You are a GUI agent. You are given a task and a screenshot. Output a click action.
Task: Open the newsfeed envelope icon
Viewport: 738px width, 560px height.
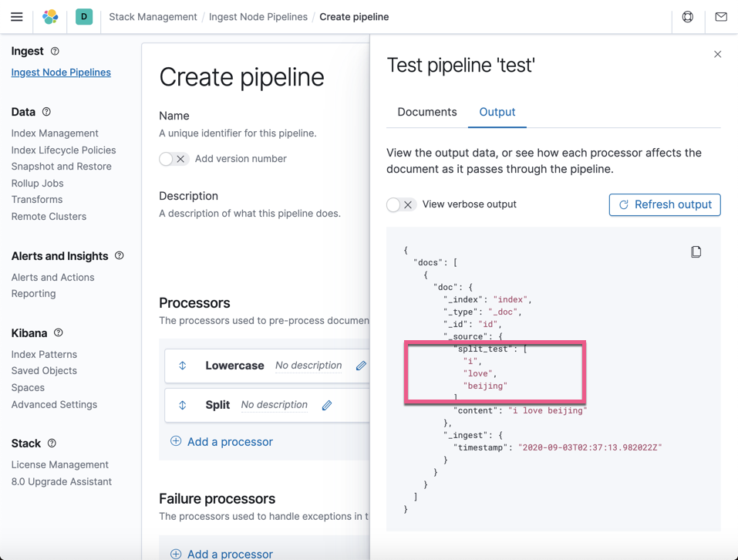coord(720,16)
